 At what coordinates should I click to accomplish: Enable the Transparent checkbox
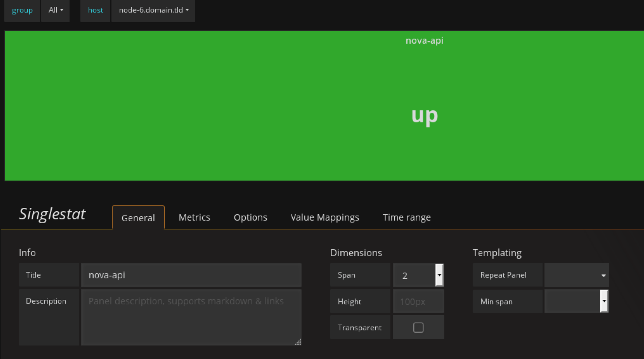(418, 327)
